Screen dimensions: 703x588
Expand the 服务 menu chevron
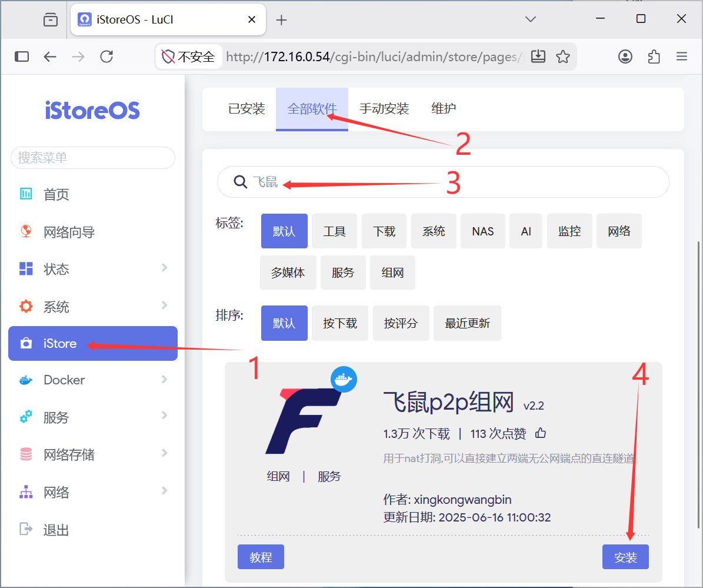click(x=164, y=416)
